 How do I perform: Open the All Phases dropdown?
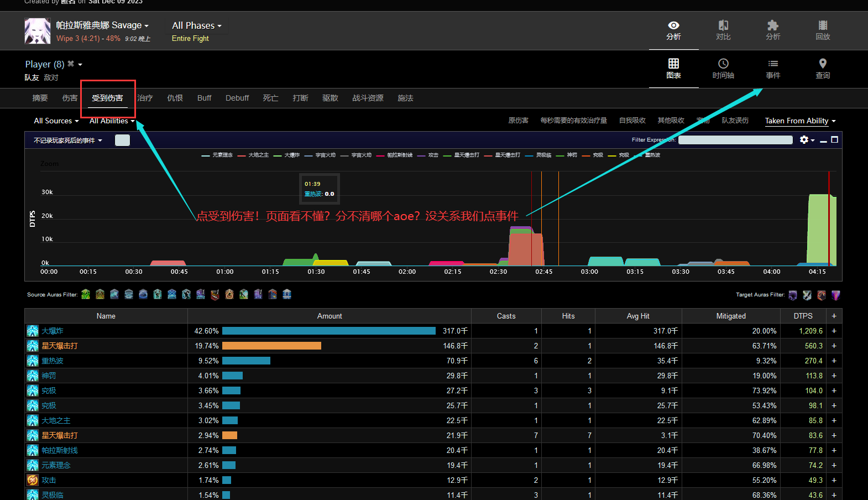[x=196, y=26]
